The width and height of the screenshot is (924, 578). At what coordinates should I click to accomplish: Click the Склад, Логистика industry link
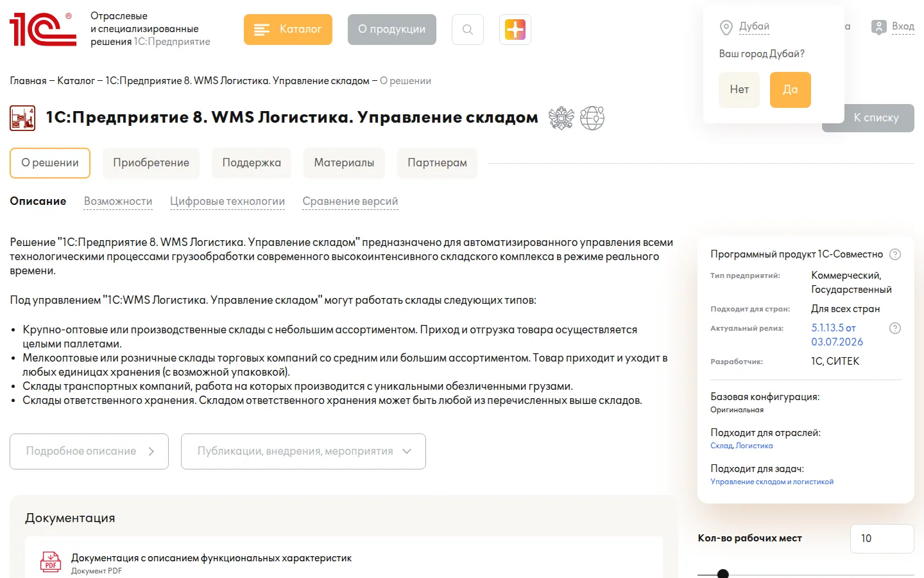[741, 446]
